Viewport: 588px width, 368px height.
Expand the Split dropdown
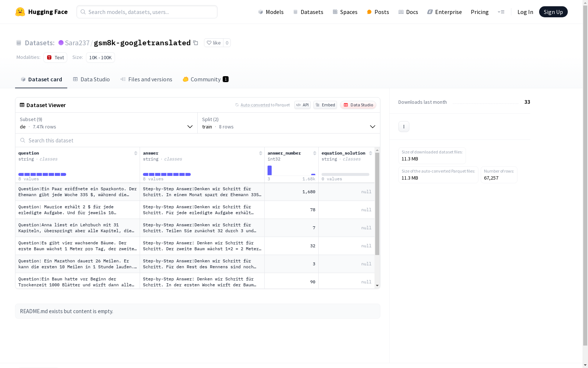tap(289, 123)
